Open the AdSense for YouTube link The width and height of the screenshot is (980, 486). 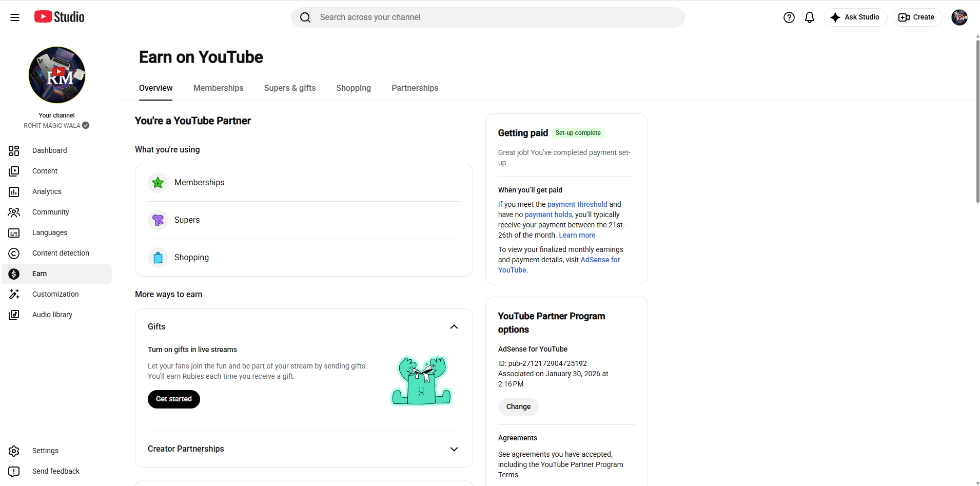[x=559, y=265]
